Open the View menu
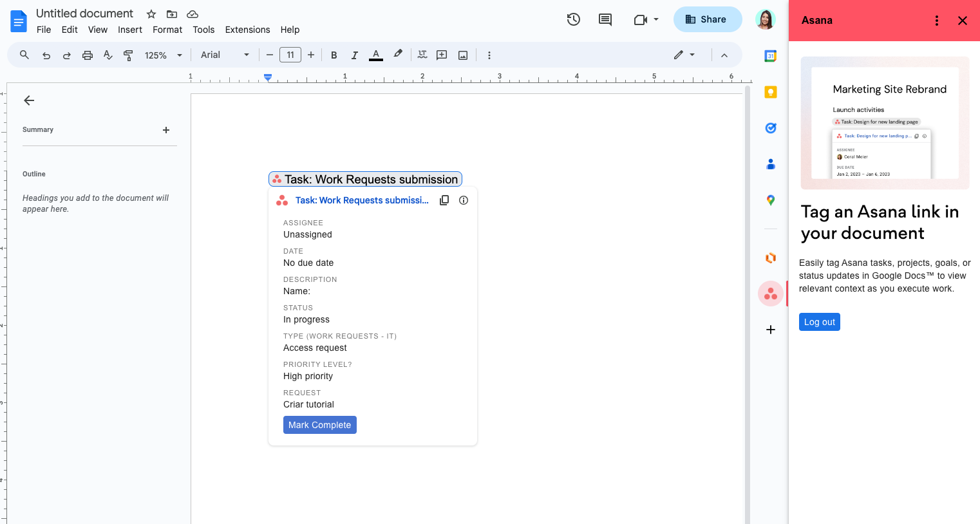This screenshot has width=980, height=524. tap(98, 30)
